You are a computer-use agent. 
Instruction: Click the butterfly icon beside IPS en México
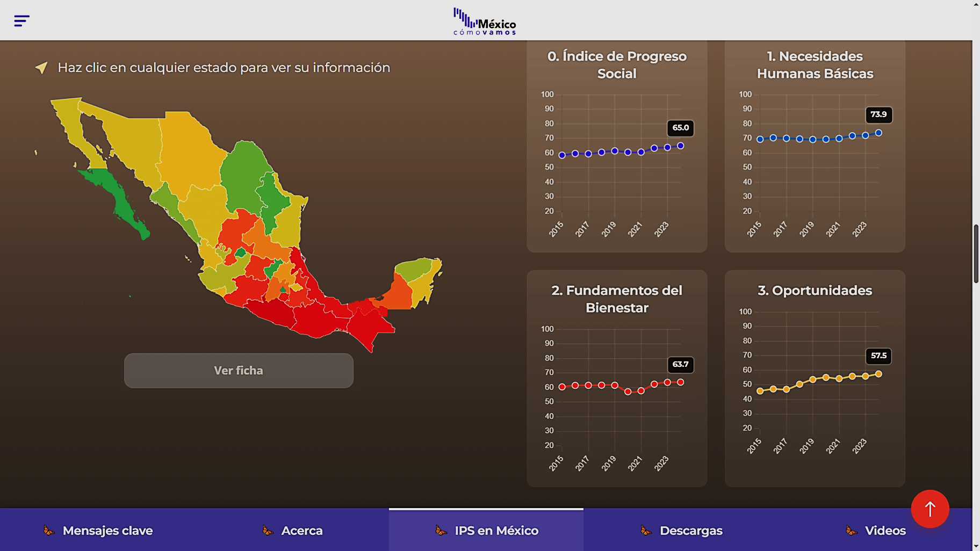click(441, 531)
